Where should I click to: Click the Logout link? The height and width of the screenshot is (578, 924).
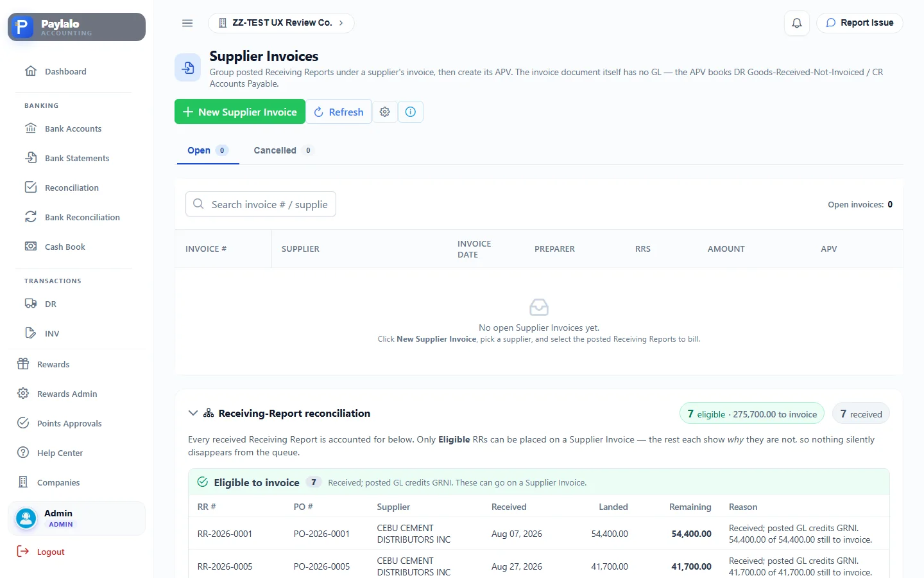[41, 552]
